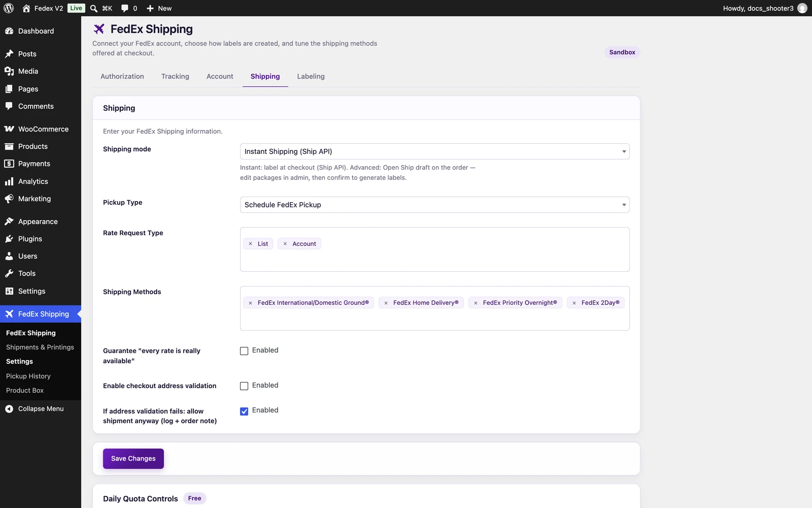Click the Daily Quota Controls heading
Image resolution: width=812 pixels, height=508 pixels.
coord(141,498)
